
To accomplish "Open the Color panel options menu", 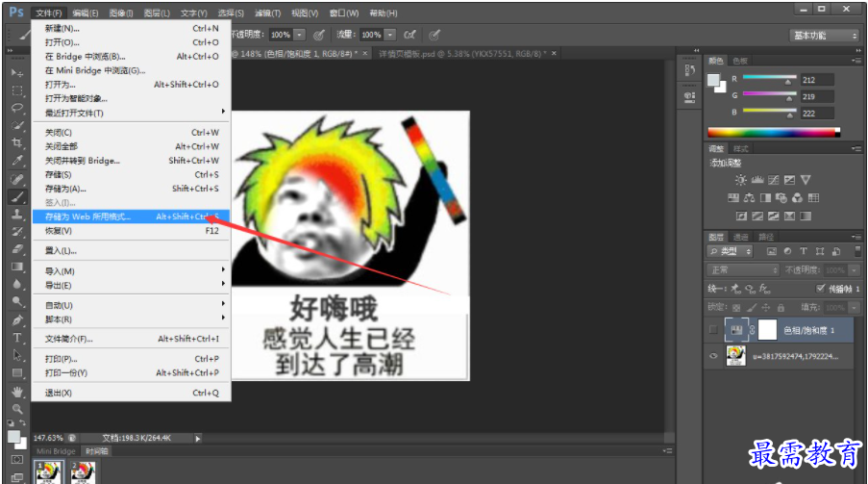I will (x=856, y=61).
